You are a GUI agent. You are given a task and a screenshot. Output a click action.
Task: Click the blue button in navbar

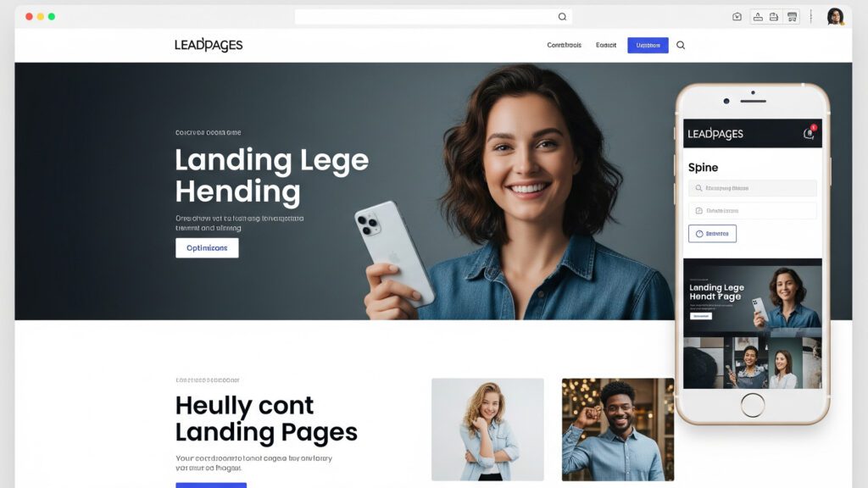(x=648, y=46)
